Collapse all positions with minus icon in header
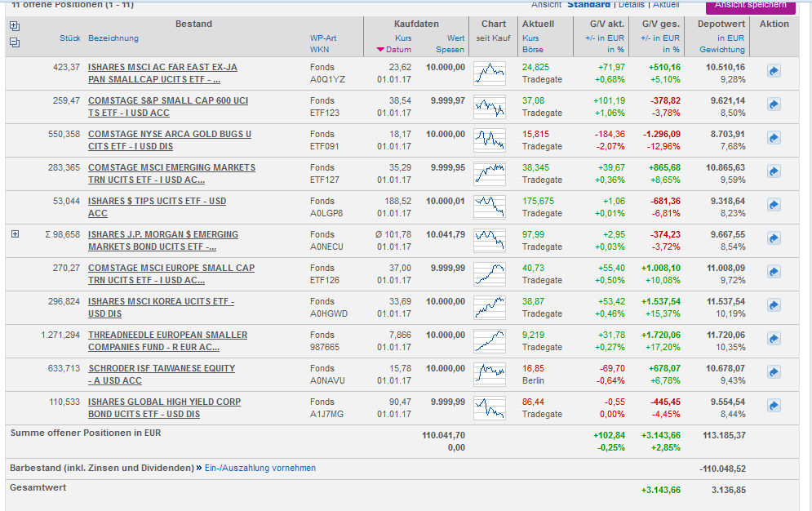This screenshot has width=812, height=511. point(15,42)
